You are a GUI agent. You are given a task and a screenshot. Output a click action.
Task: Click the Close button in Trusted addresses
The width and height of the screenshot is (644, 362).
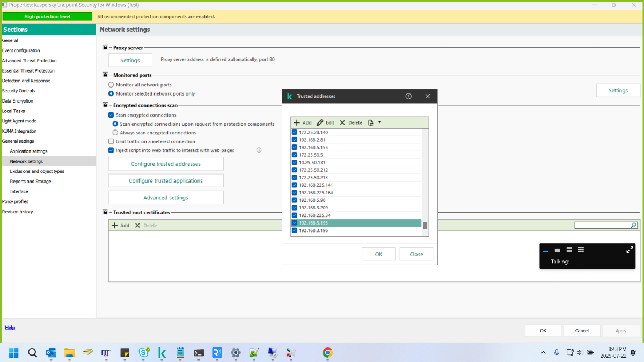pos(416,254)
